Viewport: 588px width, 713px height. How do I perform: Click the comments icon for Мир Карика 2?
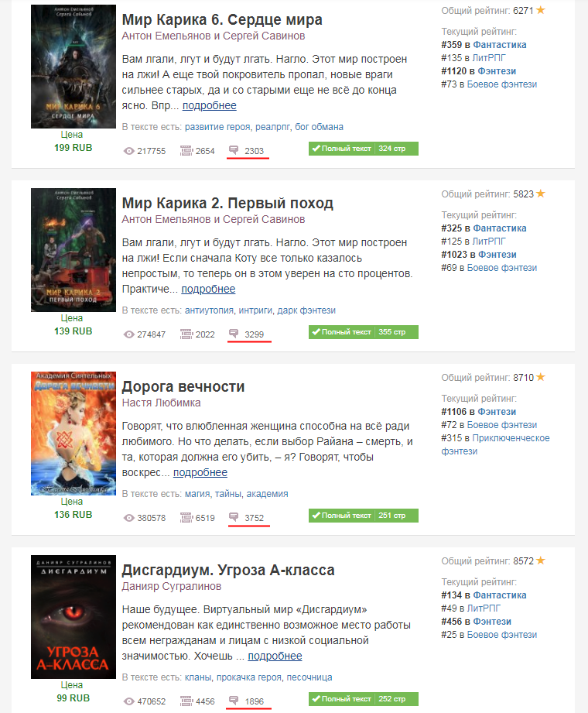[234, 334]
